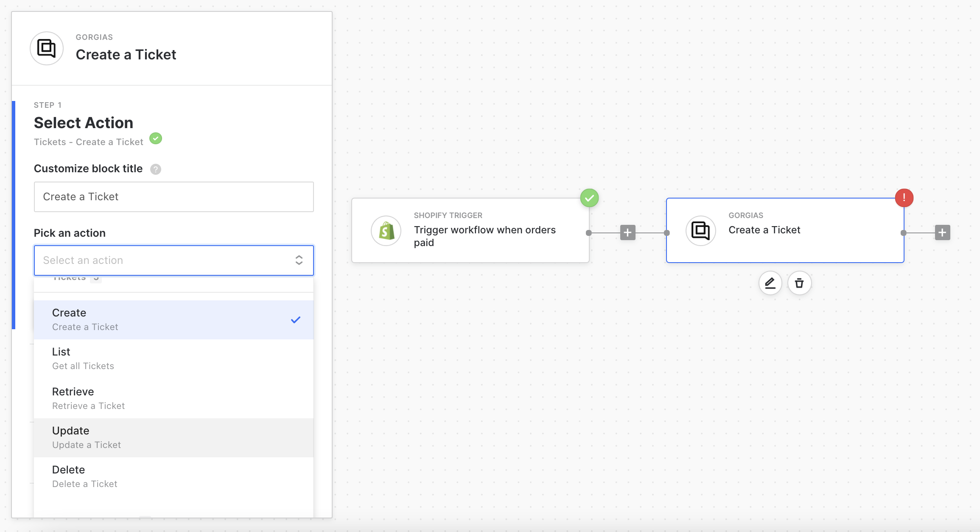Screen dimensions: 980x532
Task: Click the trash delete icon below Gorgias block
Action: (799, 283)
